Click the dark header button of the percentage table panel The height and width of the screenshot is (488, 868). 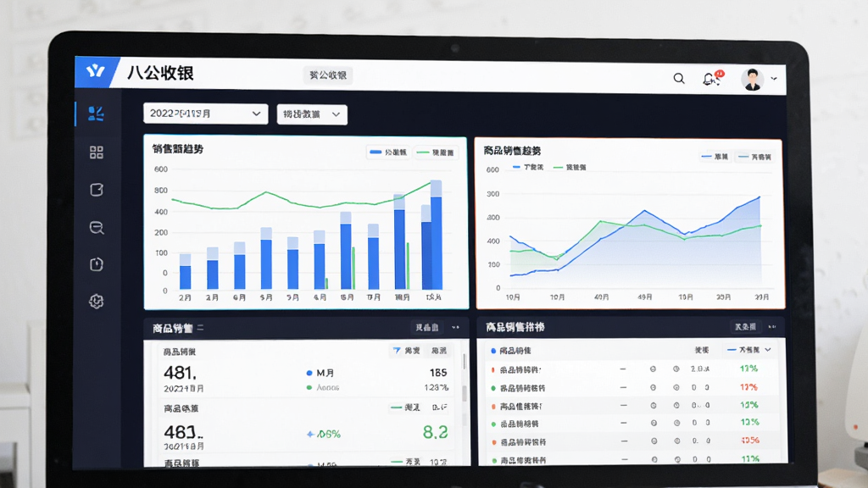pos(745,327)
